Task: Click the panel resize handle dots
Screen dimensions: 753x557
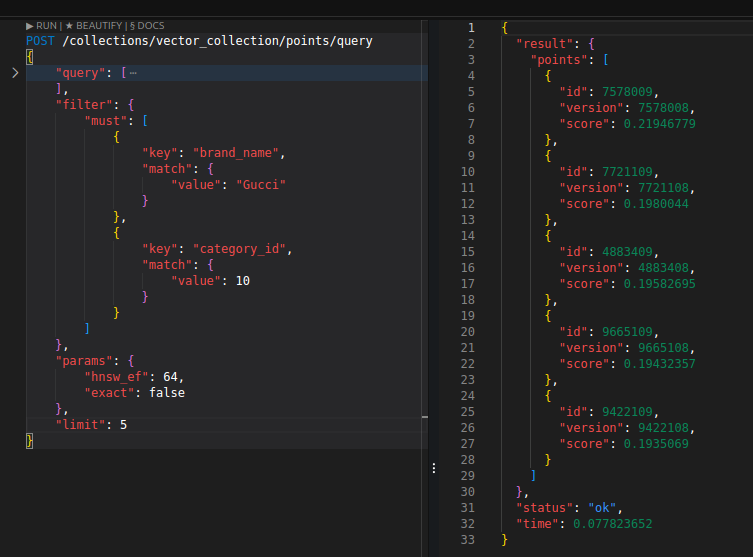Action: coord(433,467)
